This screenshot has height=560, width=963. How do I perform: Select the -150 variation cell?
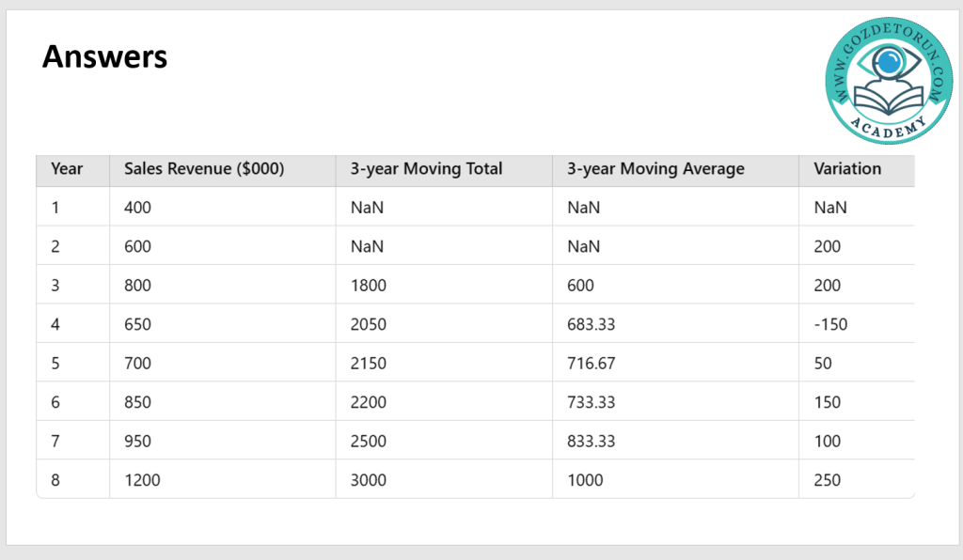830,324
